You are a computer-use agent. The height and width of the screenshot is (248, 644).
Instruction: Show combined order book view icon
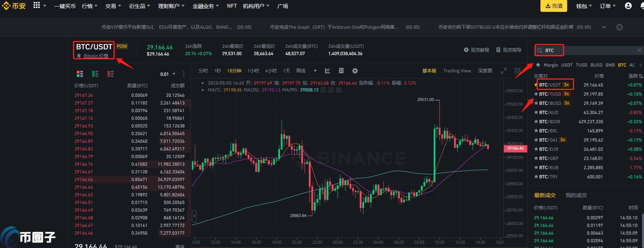click(x=80, y=74)
